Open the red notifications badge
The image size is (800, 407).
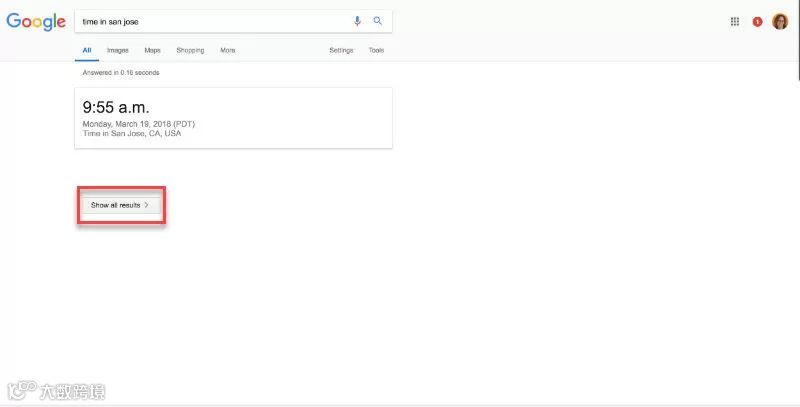point(757,22)
